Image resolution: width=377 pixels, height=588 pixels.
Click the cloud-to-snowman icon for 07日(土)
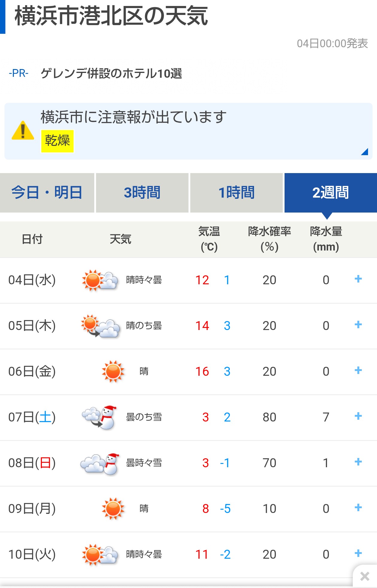point(99,417)
